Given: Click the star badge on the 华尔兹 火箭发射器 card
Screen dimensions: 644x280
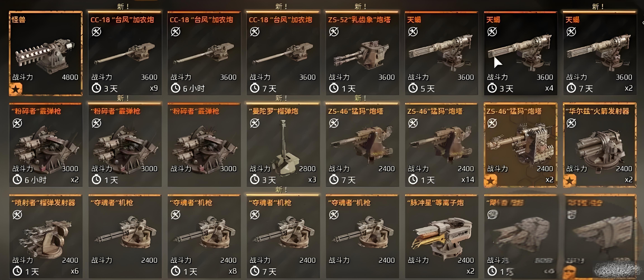Looking at the screenshot, I should click(x=570, y=180).
